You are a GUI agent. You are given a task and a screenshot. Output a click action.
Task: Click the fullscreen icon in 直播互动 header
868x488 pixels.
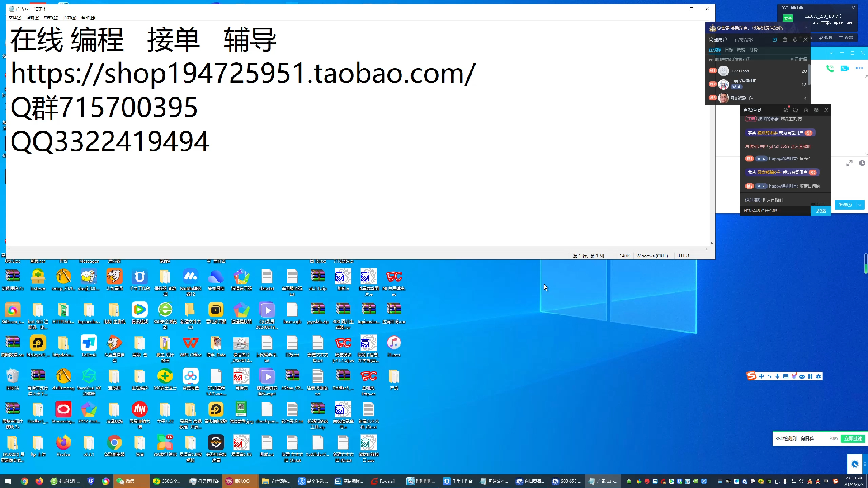[x=786, y=110]
